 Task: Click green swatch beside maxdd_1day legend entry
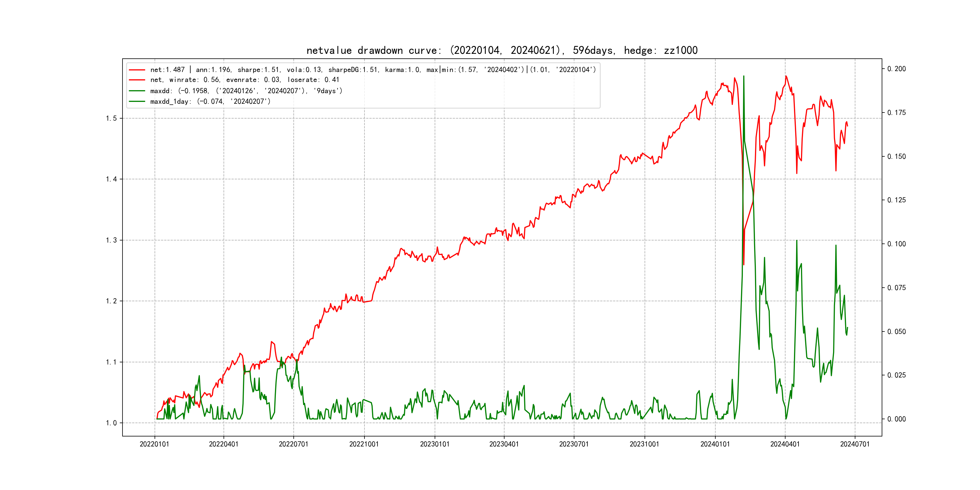[x=137, y=102]
